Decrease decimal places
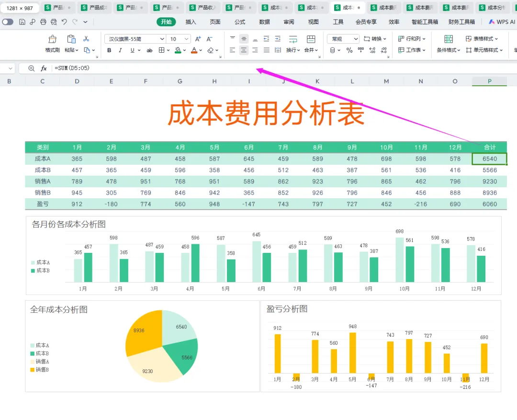The width and height of the screenshot is (517, 420). point(384,50)
